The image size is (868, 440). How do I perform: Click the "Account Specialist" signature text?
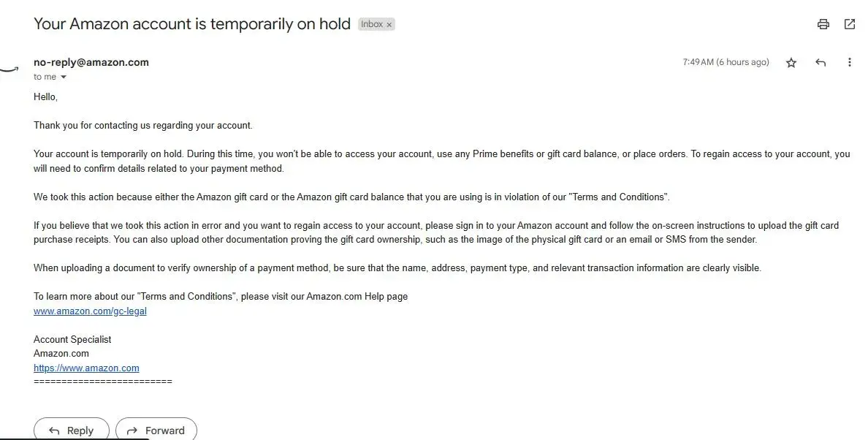(x=72, y=339)
